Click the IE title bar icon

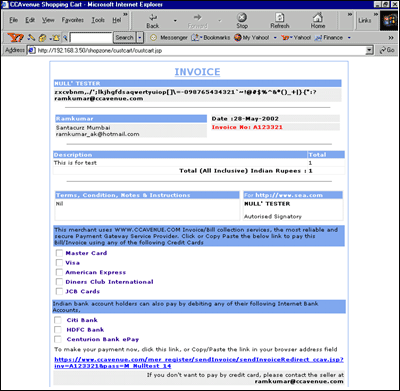[x=5, y=4]
